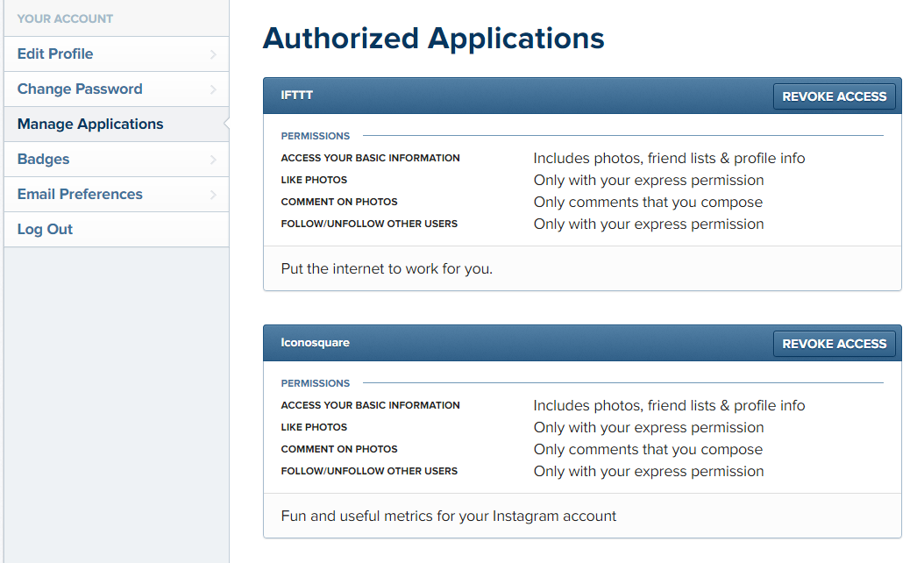
Task: Select Manage Applications in the sidebar
Action: (x=116, y=125)
